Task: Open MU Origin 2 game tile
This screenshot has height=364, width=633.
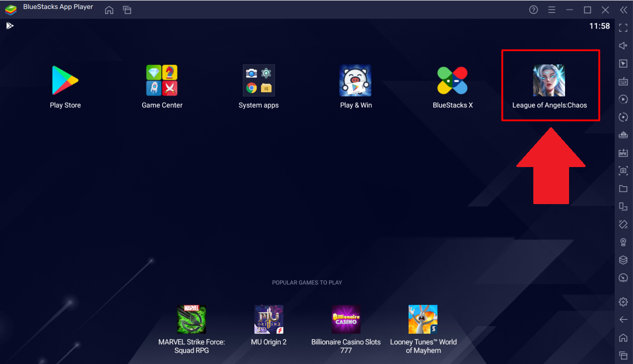Action: click(269, 319)
